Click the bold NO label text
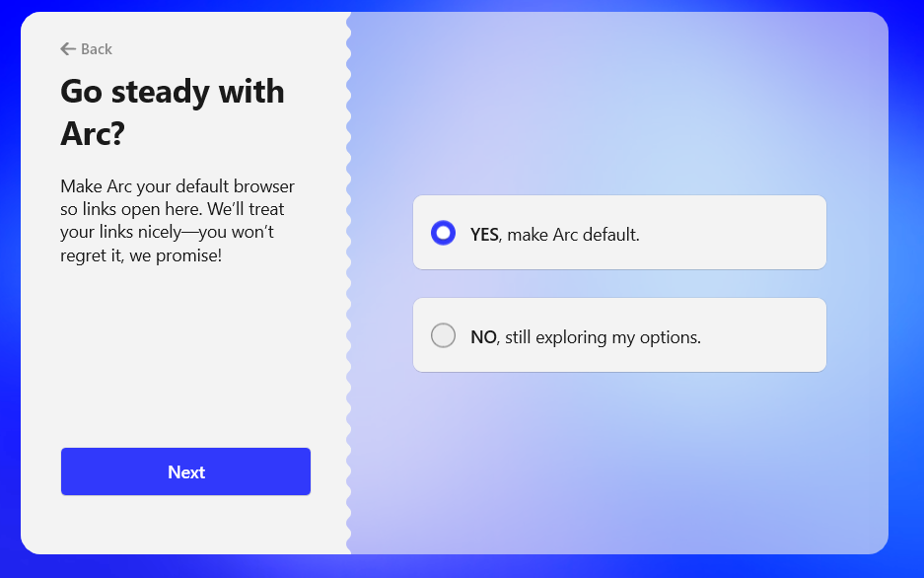This screenshot has width=924, height=578. (483, 337)
